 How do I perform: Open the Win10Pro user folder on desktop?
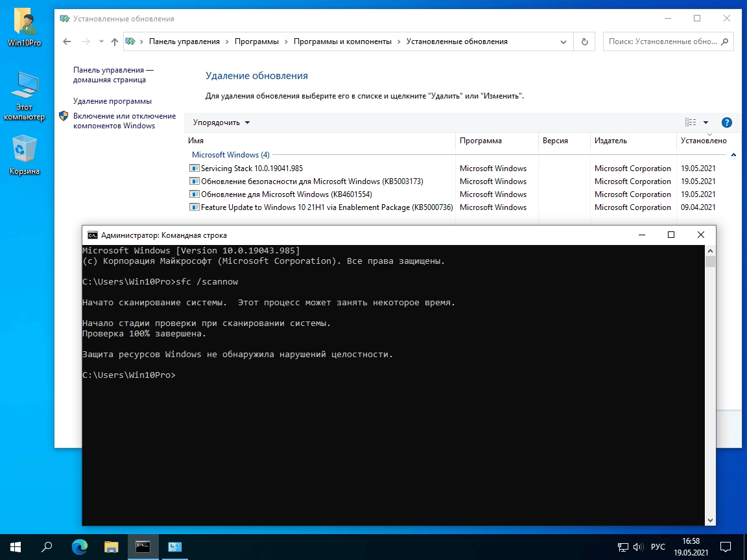24,28
